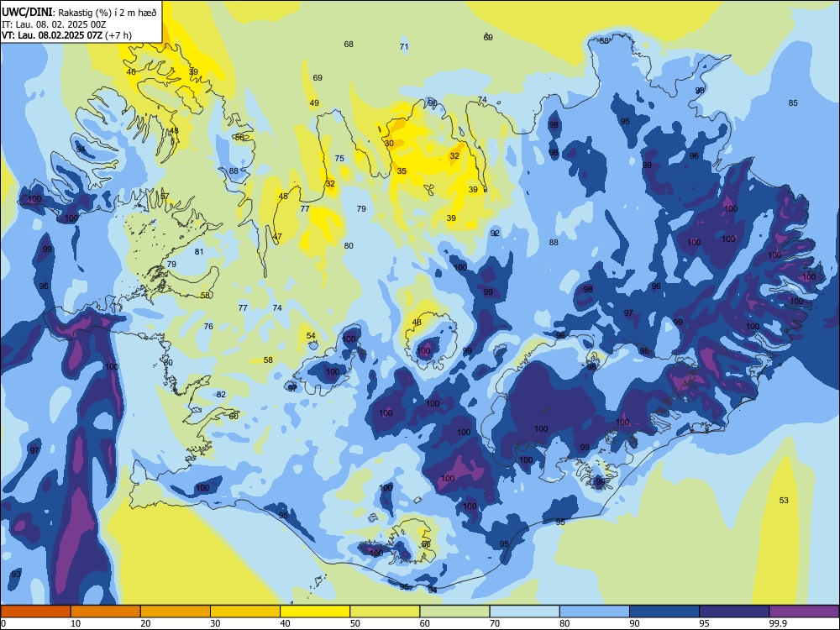The image size is (840, 630).
Task: Click the humidity value 85 on the map
Action: click(x=793, y=102)
